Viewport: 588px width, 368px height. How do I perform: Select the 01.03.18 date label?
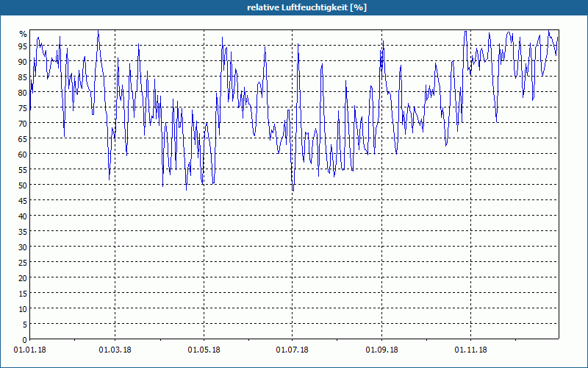(115, 350)
